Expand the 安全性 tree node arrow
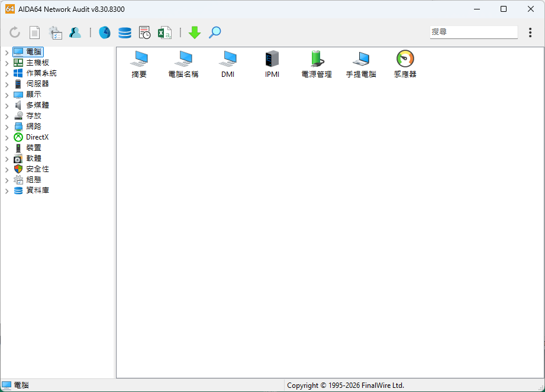This screenshot has height=392, width=545. point(7,169)
